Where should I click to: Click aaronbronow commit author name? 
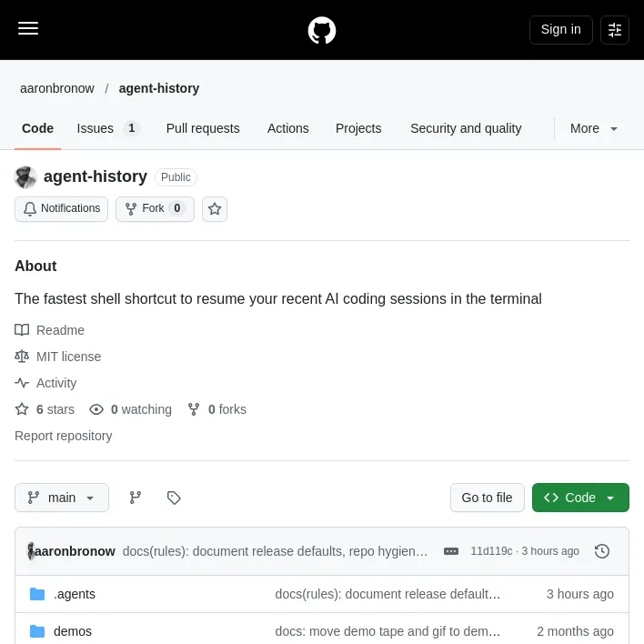click(75, 551)
